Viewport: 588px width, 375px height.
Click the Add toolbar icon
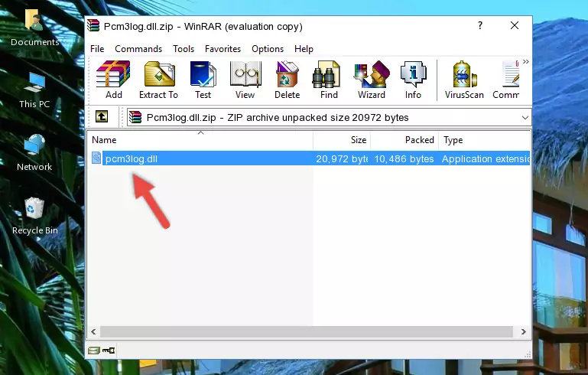coord(113,80)
